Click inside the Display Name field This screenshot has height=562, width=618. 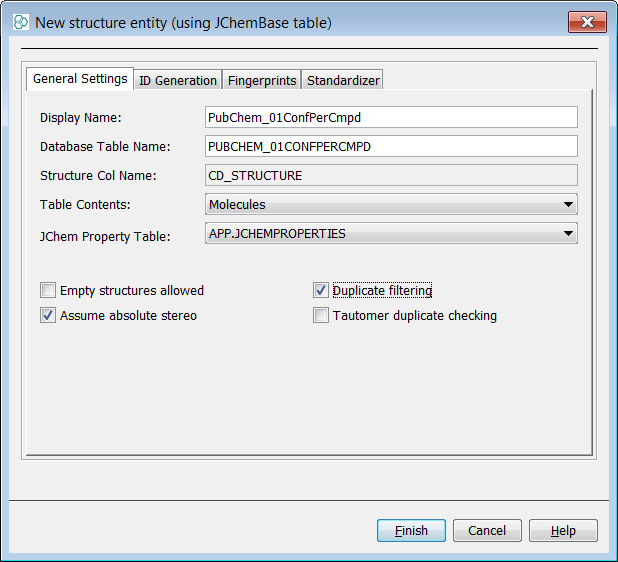pos(390,118)
